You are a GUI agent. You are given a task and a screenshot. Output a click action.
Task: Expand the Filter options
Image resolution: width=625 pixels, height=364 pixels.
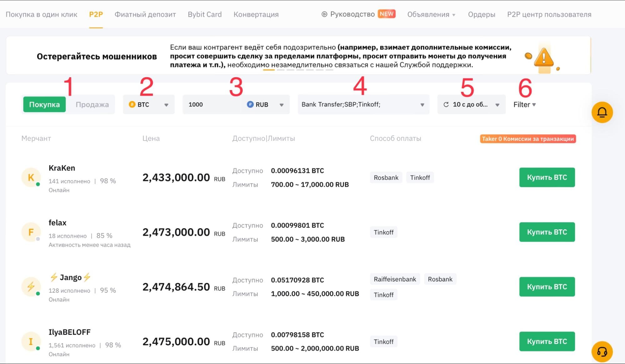(525, 104)
